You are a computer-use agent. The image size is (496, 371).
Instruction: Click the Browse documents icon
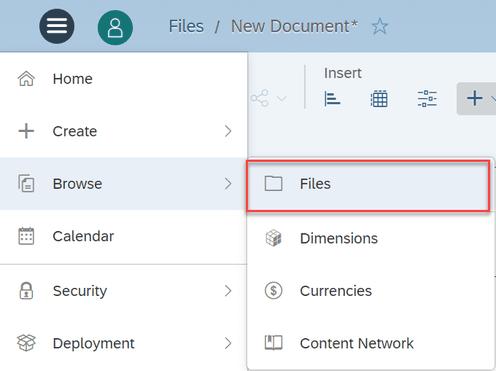tap(26, 183)
